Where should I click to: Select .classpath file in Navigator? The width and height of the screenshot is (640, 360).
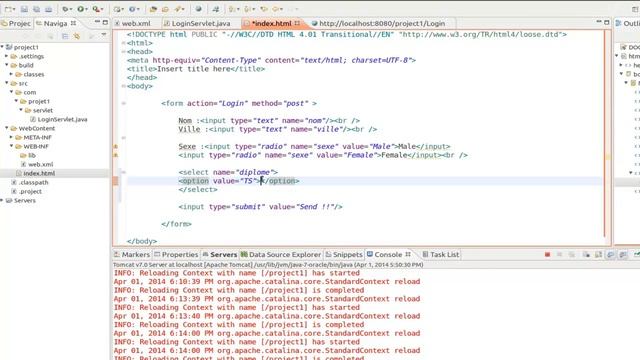click(x=30, y=182)
